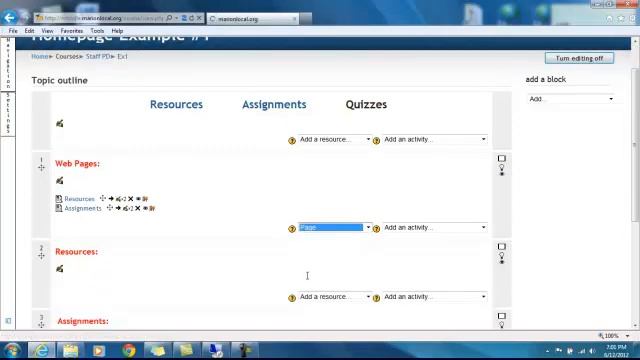Screen dimensions: 640x360
Task: Click the assign roles icon for the Assignments page
Action: [x=152, y=208]
